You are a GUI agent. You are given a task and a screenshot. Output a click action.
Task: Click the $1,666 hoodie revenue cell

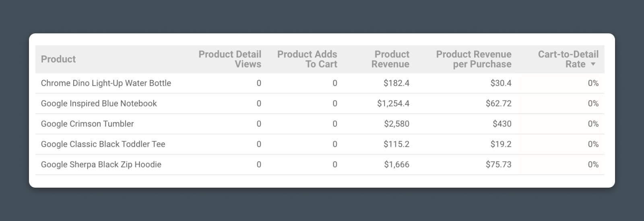pos(396,164)
